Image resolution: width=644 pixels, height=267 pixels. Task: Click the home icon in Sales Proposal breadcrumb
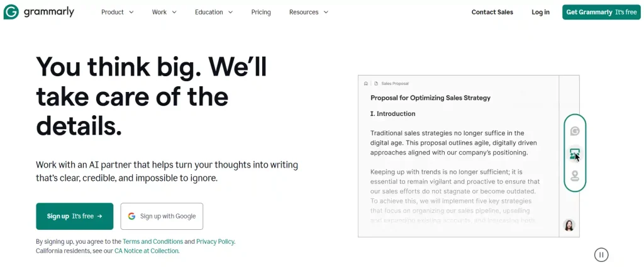click(366, 83)
